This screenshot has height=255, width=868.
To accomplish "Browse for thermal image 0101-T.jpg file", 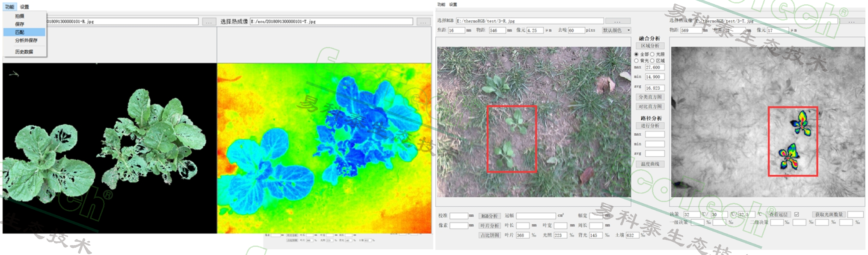I will (x=423, y=21).
